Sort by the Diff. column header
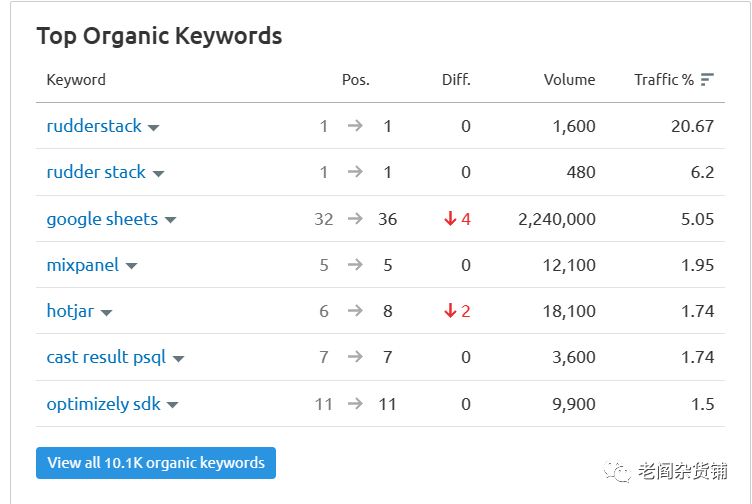The height and width of the screenshot is (504, 752). coord(456,80)
